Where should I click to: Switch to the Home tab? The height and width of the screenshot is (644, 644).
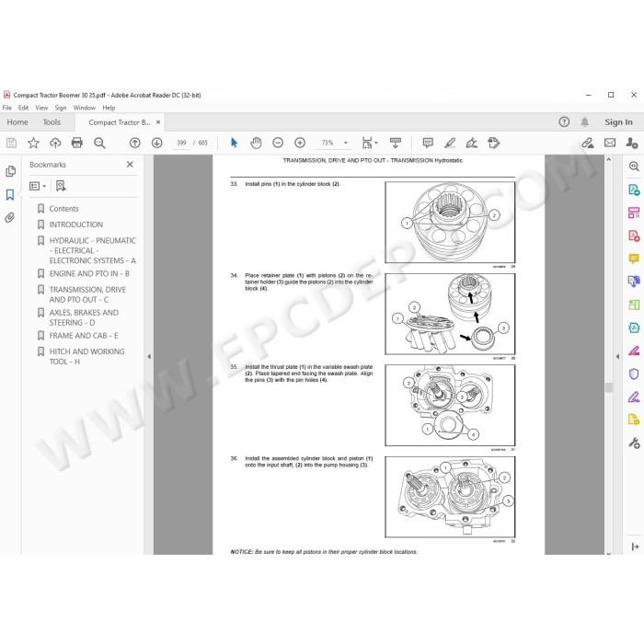(17, 122)
